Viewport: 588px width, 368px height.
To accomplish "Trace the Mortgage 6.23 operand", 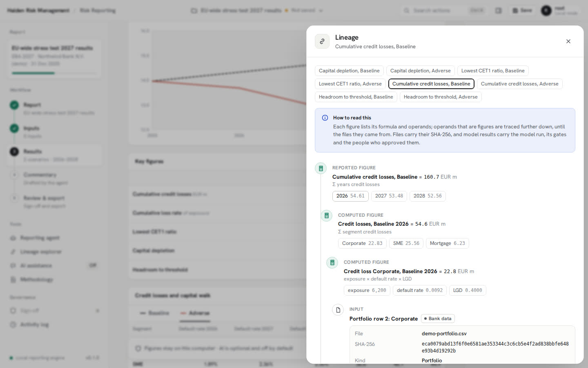I will click(448, 243).
